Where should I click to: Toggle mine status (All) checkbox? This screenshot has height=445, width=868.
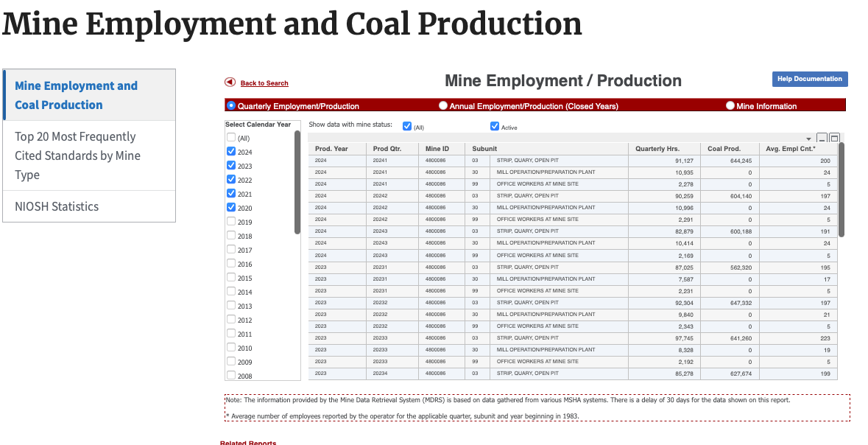coord(407,126)
